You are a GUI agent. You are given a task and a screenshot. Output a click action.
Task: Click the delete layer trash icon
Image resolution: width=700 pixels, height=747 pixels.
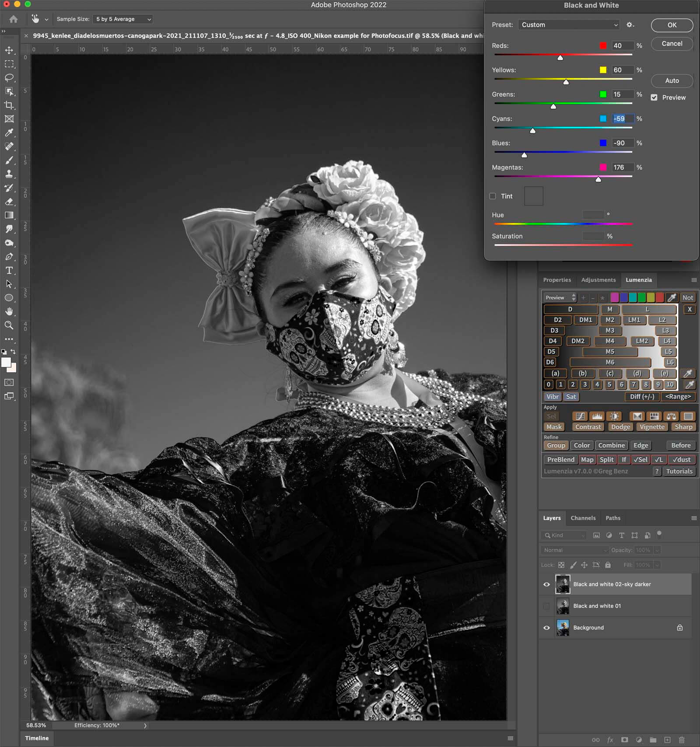pos(682,740)
